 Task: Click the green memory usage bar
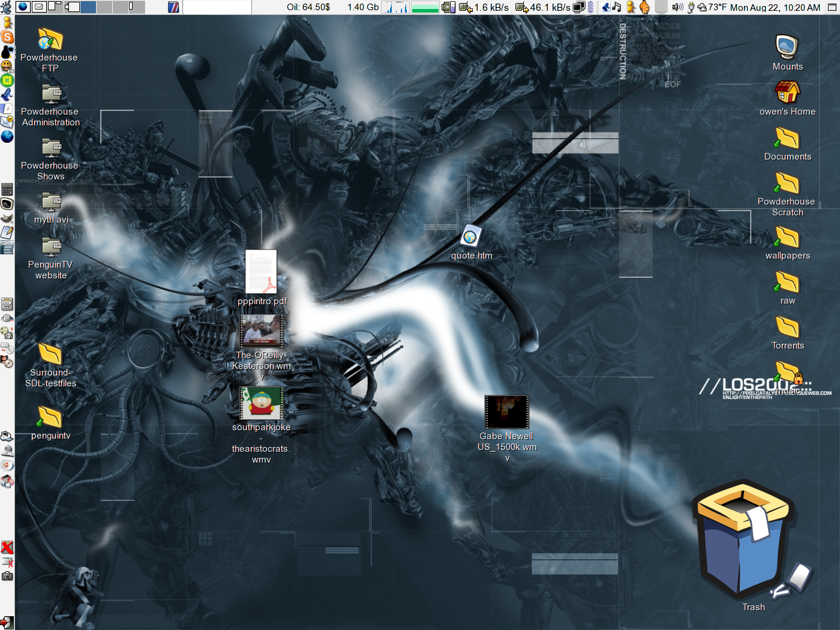(x=425, y=7)
